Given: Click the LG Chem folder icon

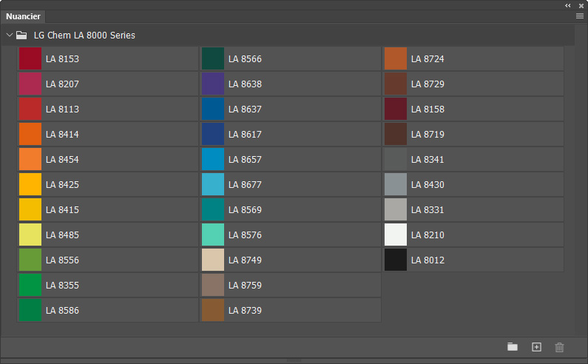Looking at the screenshot, I should [x=21, y=36].
